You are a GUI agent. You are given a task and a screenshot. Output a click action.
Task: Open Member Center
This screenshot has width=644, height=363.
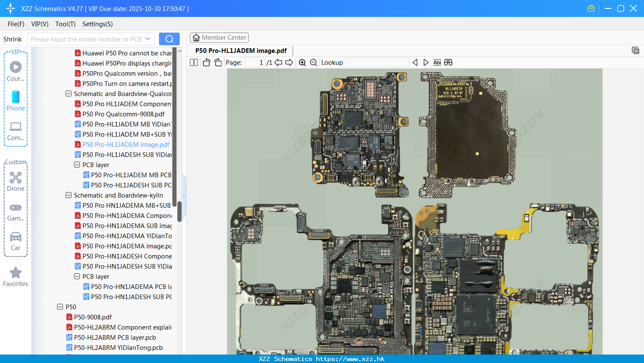219,38
